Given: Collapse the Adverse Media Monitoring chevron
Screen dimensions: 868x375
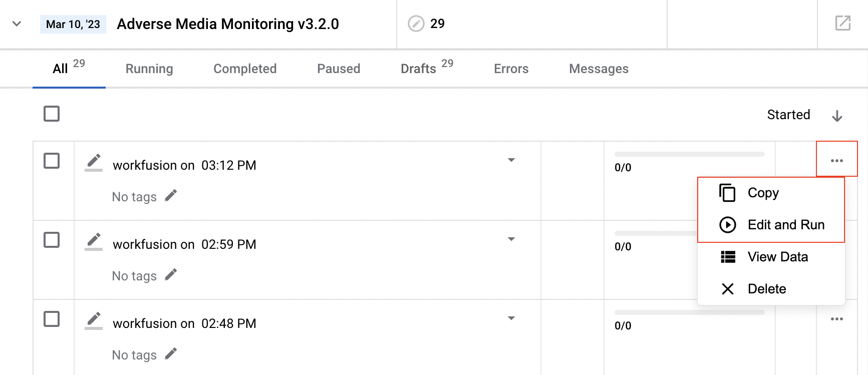Looking at the screenshot, I should coord(17,24).
